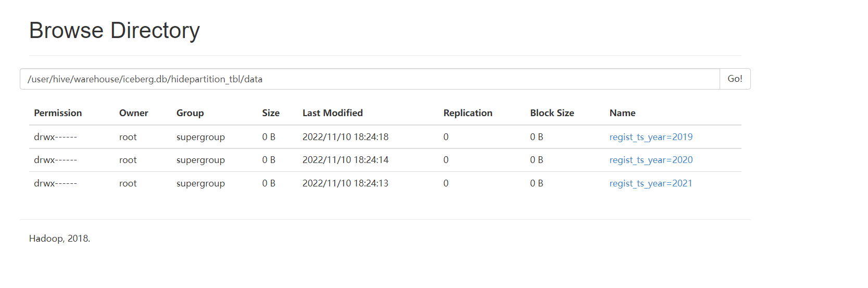Viewport: 868px width, 288px height.
Task: Open the regist_ts_year=2021 directory link
Action: (x=650, y=183)
